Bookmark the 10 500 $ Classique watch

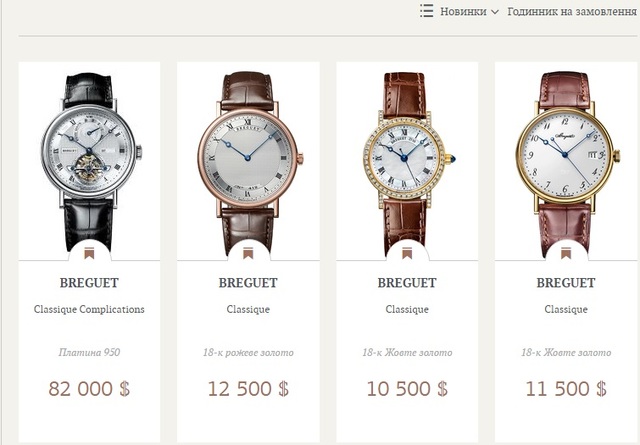click(x=407, y=254)
